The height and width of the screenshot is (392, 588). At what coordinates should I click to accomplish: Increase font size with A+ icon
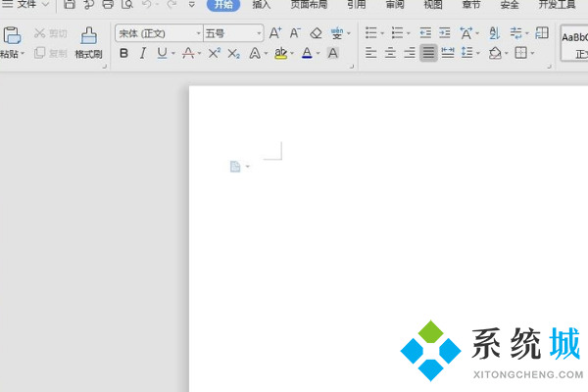click(275, 33)
